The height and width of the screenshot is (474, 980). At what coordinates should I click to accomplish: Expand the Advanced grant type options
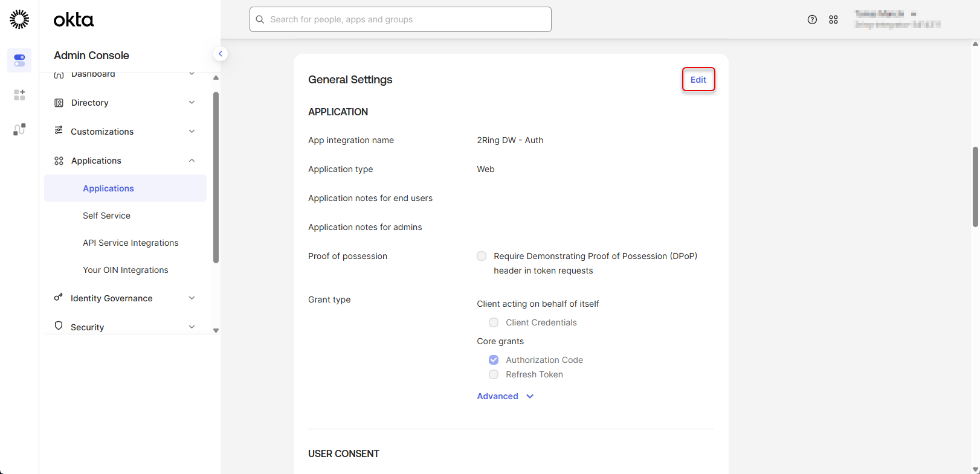point(505,396)
